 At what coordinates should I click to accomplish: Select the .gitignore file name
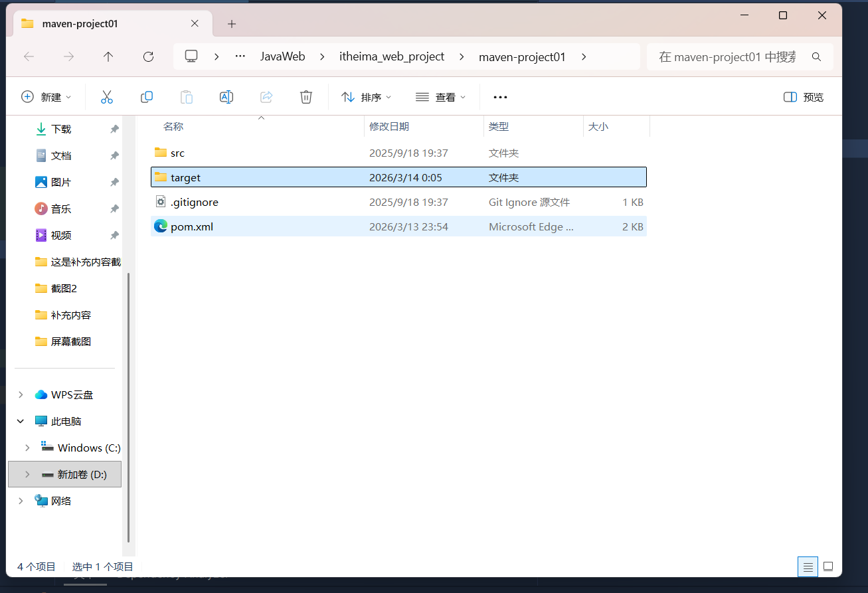tap(195, 202)
